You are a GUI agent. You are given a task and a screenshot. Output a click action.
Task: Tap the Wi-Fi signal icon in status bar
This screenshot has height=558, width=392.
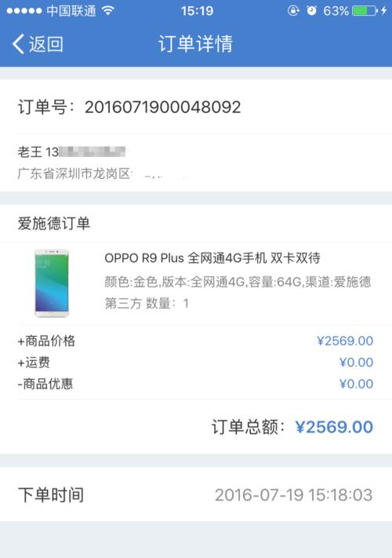pyautogui.click(x=107, y=10)
